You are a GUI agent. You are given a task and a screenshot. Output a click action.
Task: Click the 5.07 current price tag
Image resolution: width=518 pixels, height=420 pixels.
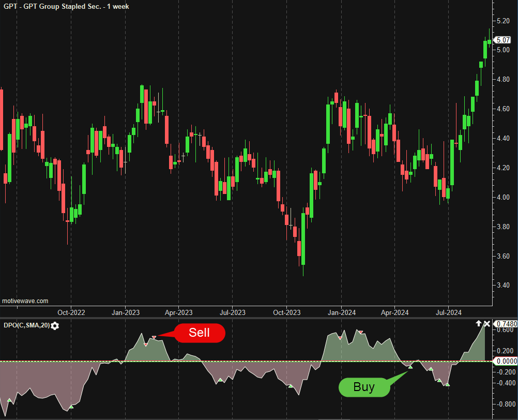coord(502,40)
